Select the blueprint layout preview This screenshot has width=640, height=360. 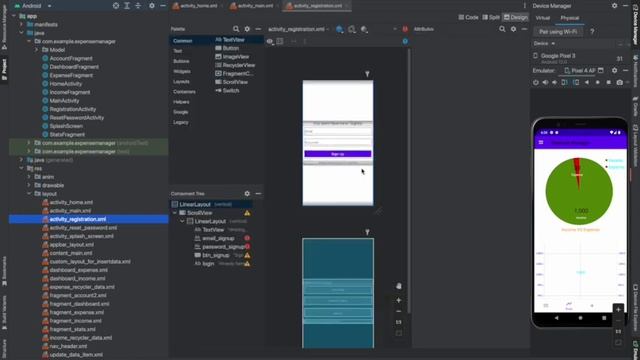pos(338,293)
